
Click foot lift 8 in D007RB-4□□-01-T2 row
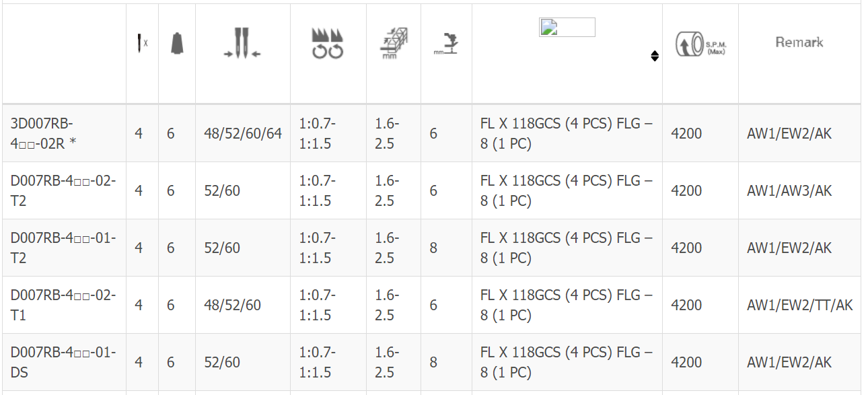coord(433,248)
